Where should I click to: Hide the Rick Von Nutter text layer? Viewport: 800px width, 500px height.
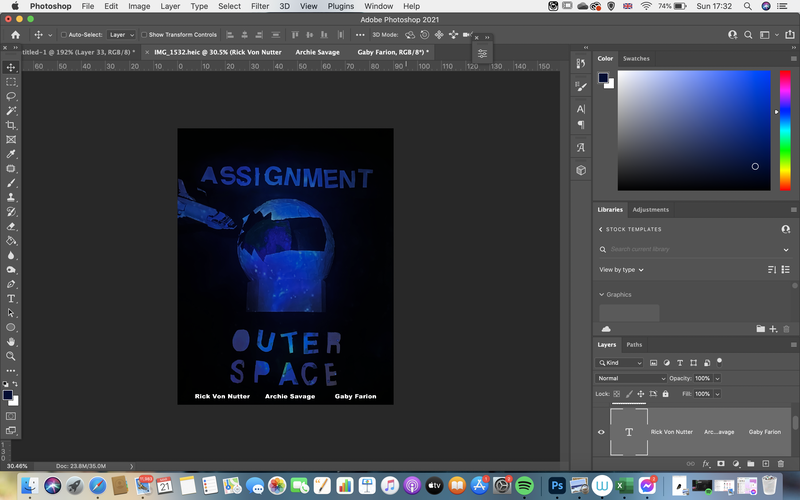point(601,432)
